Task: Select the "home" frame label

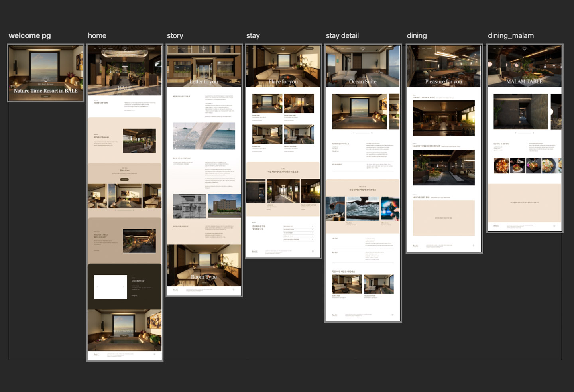Action: point(97,36)
